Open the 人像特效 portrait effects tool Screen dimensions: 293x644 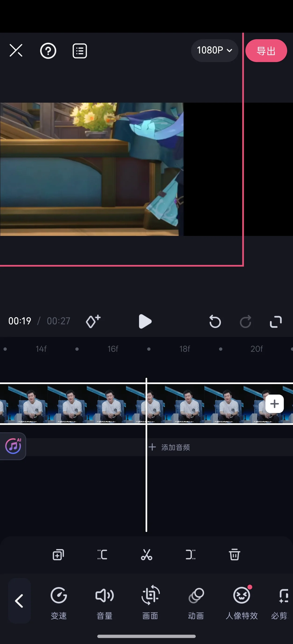(x=242, y=603)
